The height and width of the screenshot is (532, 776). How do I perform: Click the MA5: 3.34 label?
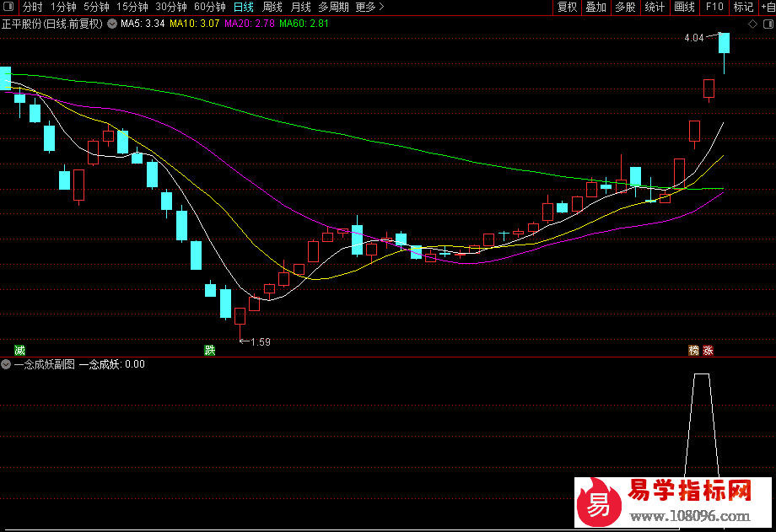point(143,24)
